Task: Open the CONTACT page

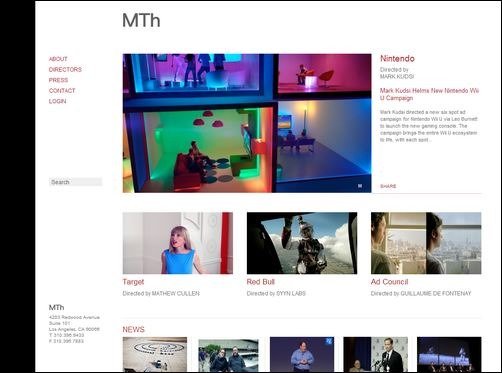Action: pos(62,91)
